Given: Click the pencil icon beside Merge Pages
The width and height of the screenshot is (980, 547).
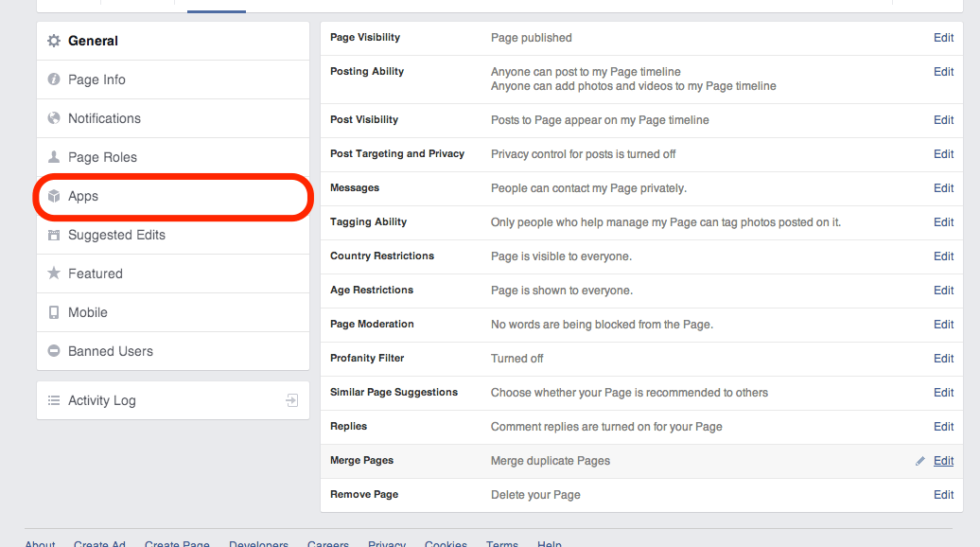Looking at the screenshot, I should (919, 461).
